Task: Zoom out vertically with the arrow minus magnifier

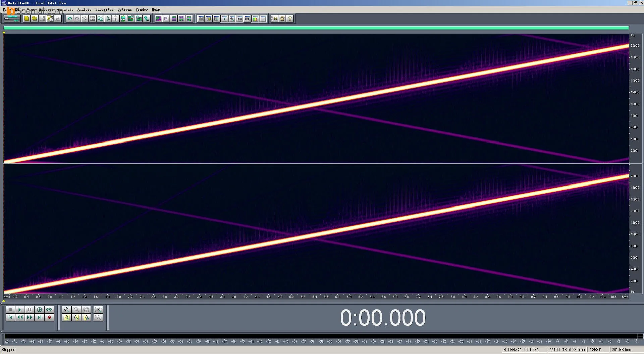Action: point(98,317)
